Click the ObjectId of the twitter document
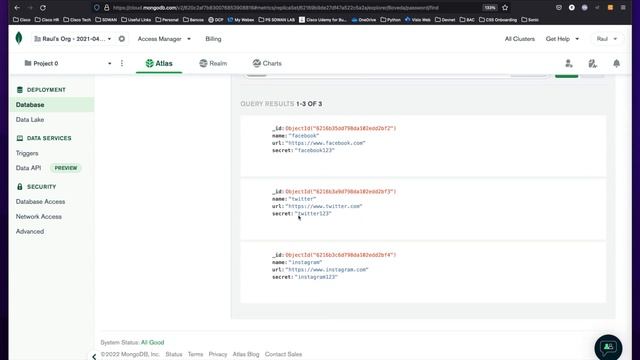 [x=341, y=191]
